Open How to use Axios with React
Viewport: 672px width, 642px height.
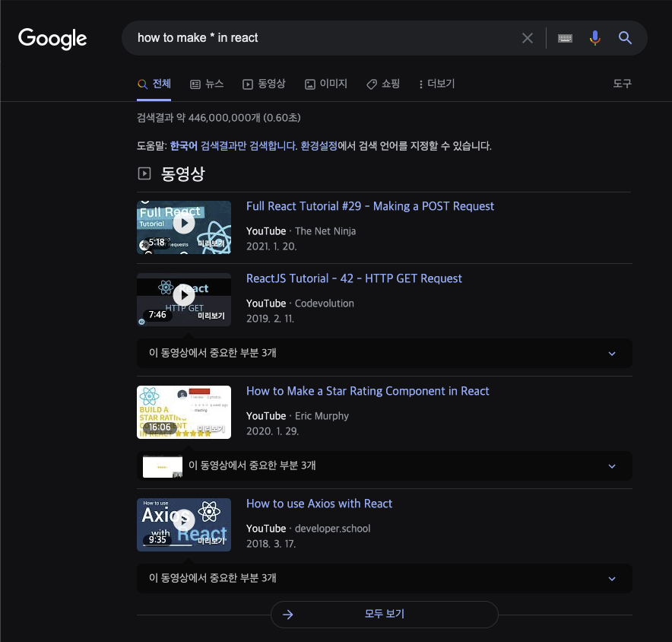click(319, 504)
